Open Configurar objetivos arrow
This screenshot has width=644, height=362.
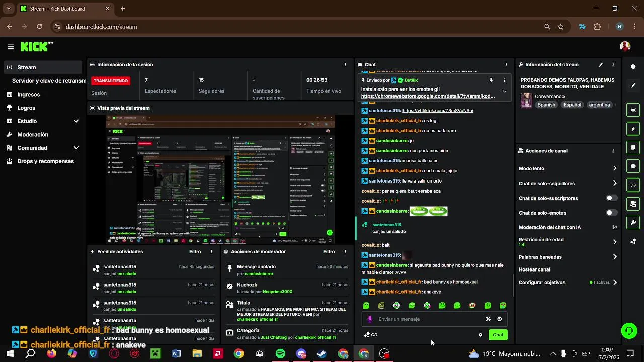click(615, 282)
